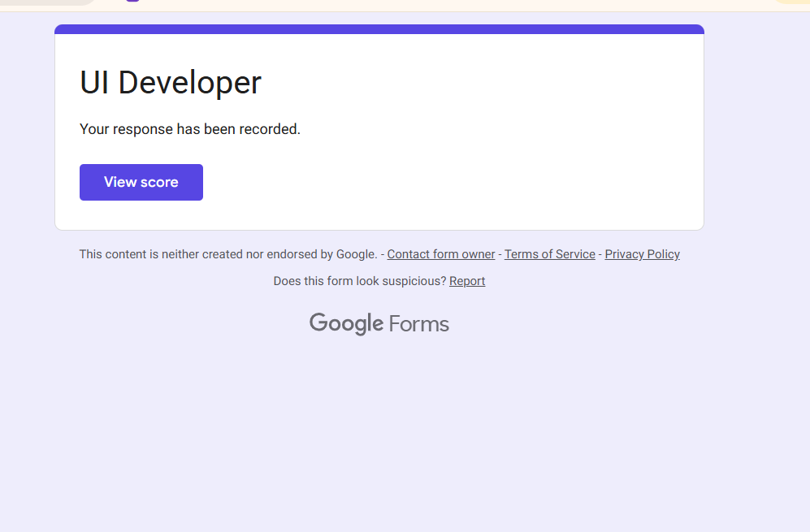Report this form as suspicious
The width and height of the screenshot is (810, 532).
(467, 281)
